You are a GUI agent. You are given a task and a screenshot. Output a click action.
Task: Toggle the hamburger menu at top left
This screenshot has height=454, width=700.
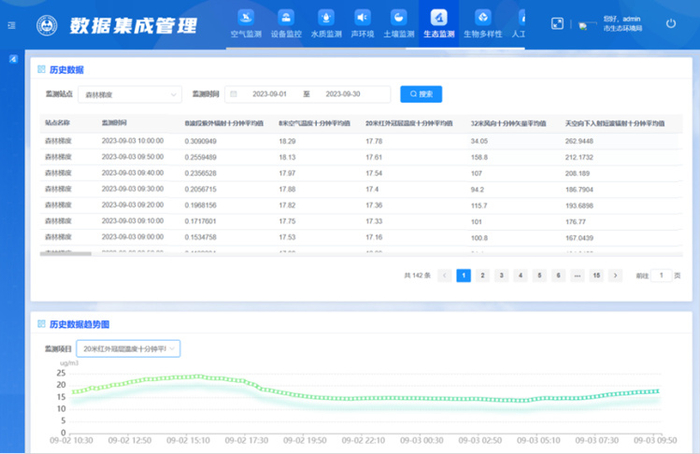point(12,25)
